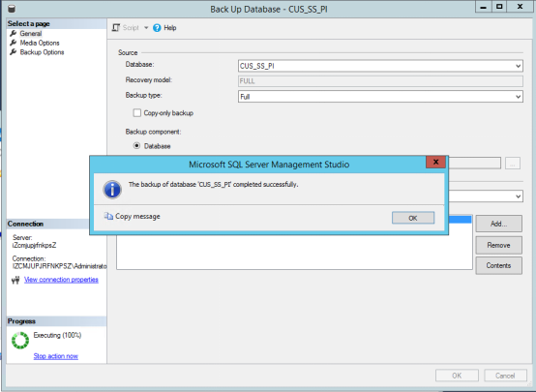The image size is (536, 392).
Task: Click the Remove button
Action: pyautogui.click(x=498, y=245)
